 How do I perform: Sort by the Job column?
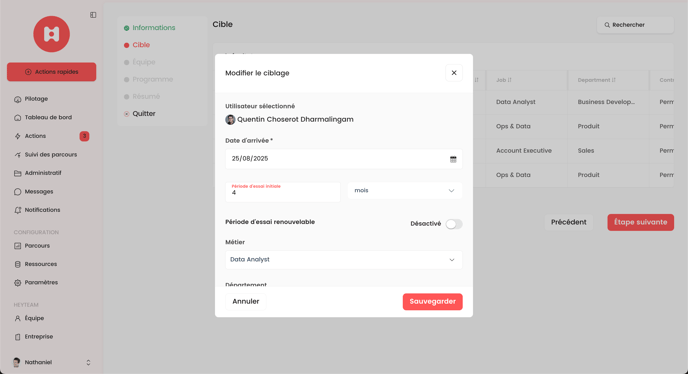click(x=504, y=80)
